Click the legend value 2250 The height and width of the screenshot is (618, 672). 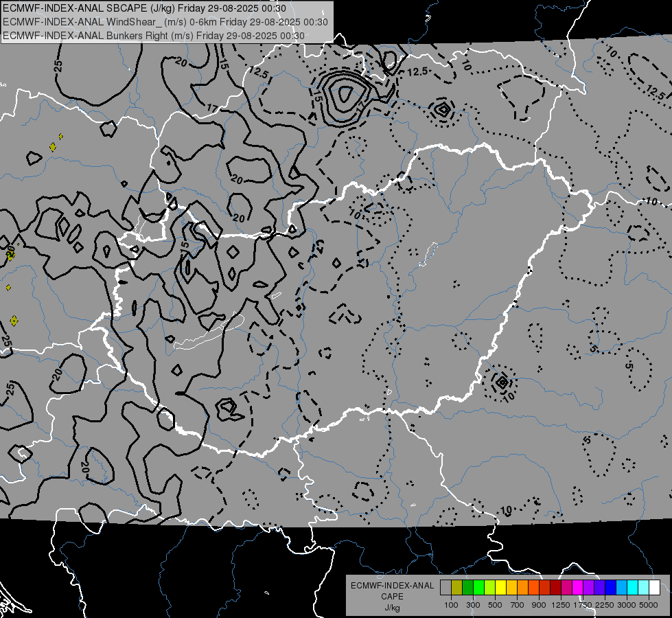[x=605, y=605]
